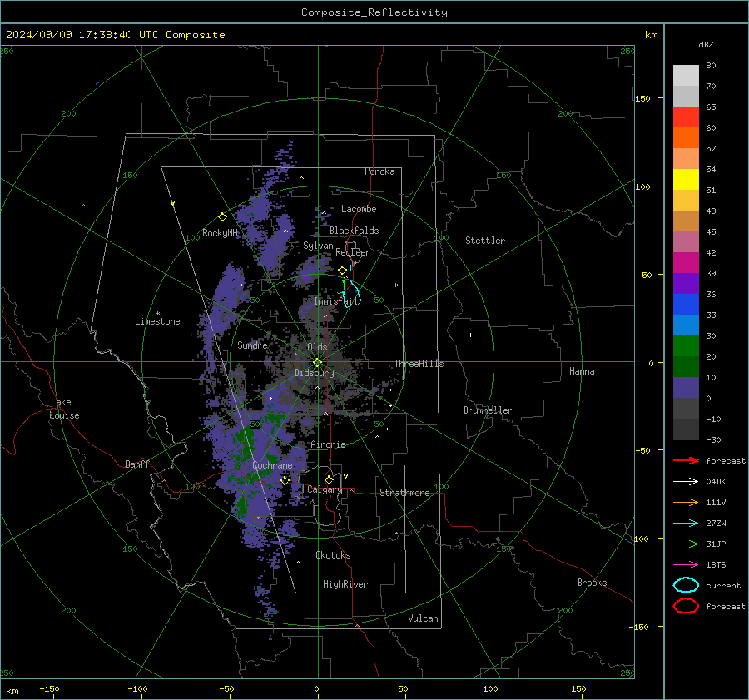Click the yellow diamond marker west of Calgary
749x700 pixels.
(x=285, y=480)
